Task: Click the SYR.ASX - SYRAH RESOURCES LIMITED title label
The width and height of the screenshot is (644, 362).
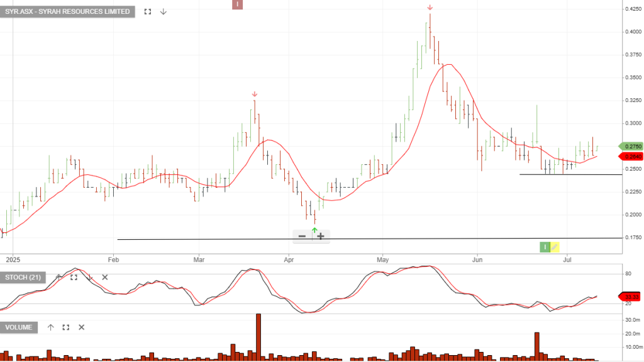Action: [x=67, y=11]
